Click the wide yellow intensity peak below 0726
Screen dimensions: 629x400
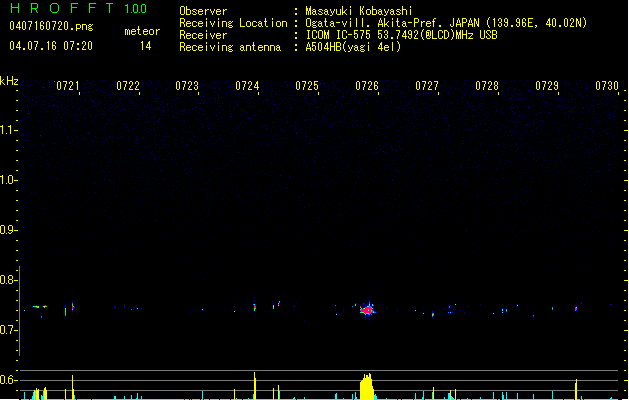coord(367,387)
